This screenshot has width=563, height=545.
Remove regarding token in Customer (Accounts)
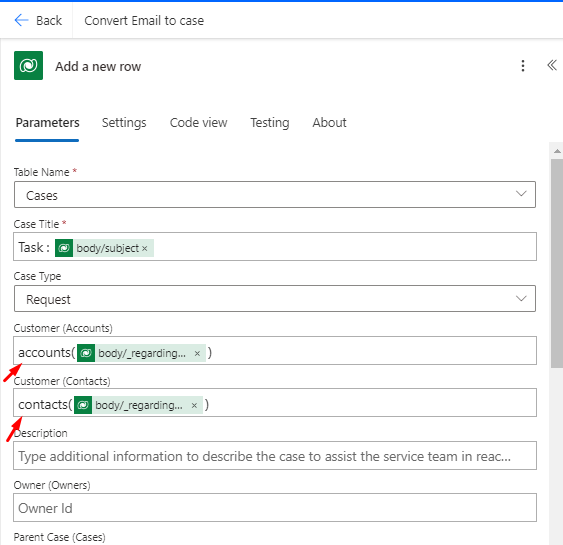[x=197, y=354]
